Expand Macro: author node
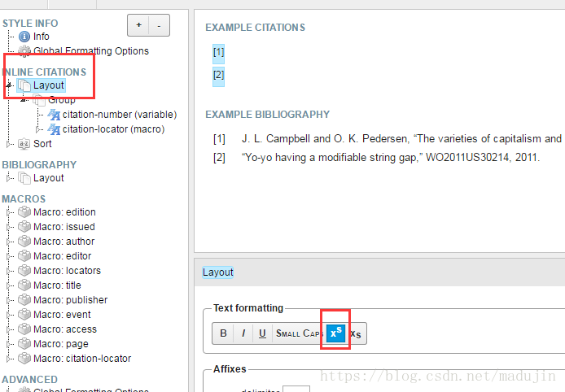Image resolution: width=565 pixels, height=392 pixels. (9, 242)
